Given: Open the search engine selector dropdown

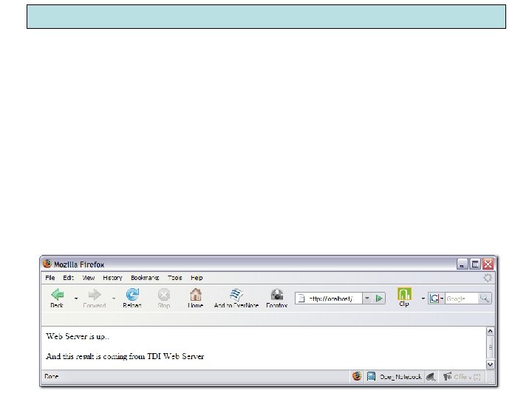Looking at the screenshot, I should point(437,299).
